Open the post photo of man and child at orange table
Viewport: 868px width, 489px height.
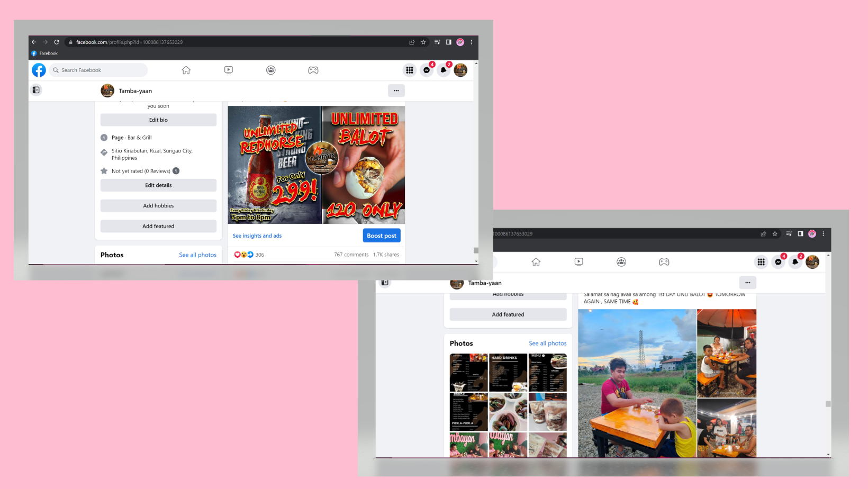click(x=637, y=383)
